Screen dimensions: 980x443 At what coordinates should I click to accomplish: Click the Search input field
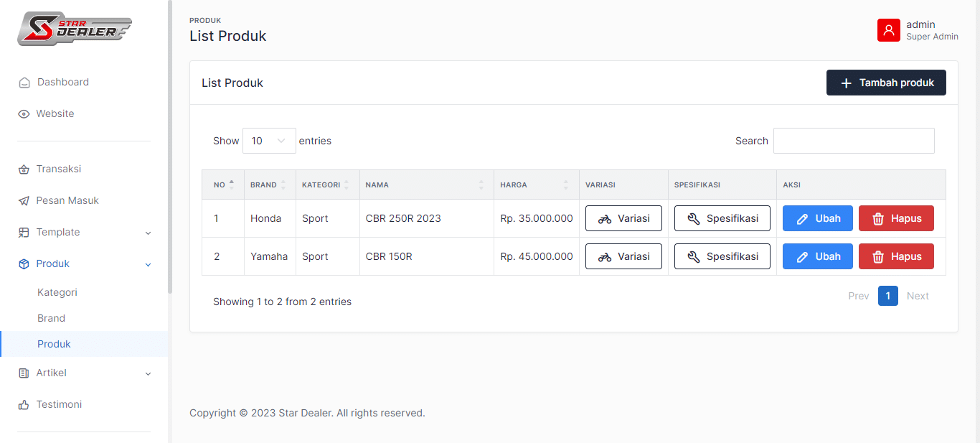coord(853,141)
